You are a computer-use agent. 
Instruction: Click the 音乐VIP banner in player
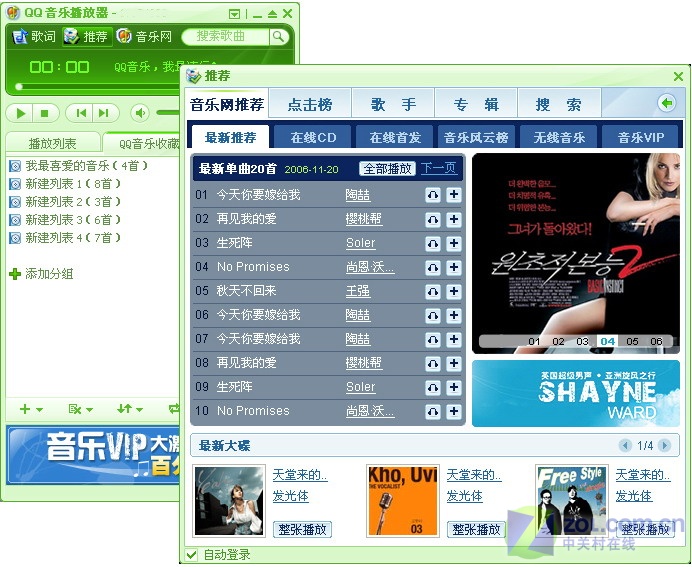point(94,454)
